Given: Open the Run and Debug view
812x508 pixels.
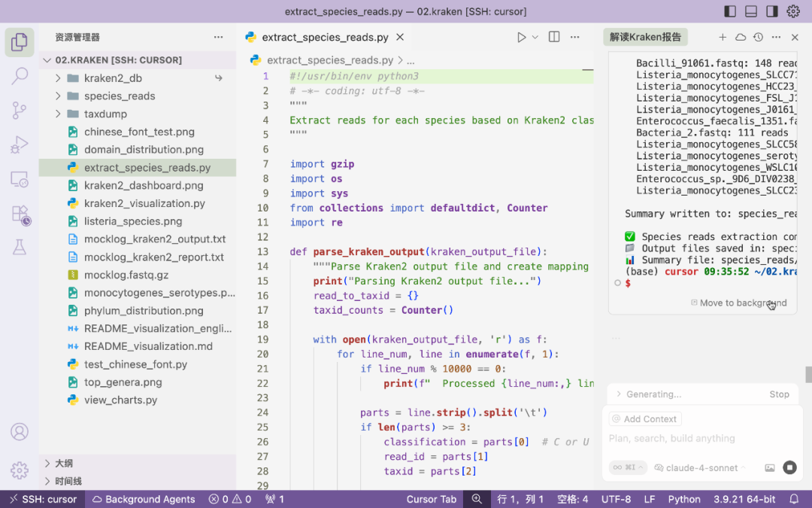Looking at the screenshot, I should [19, 144].
